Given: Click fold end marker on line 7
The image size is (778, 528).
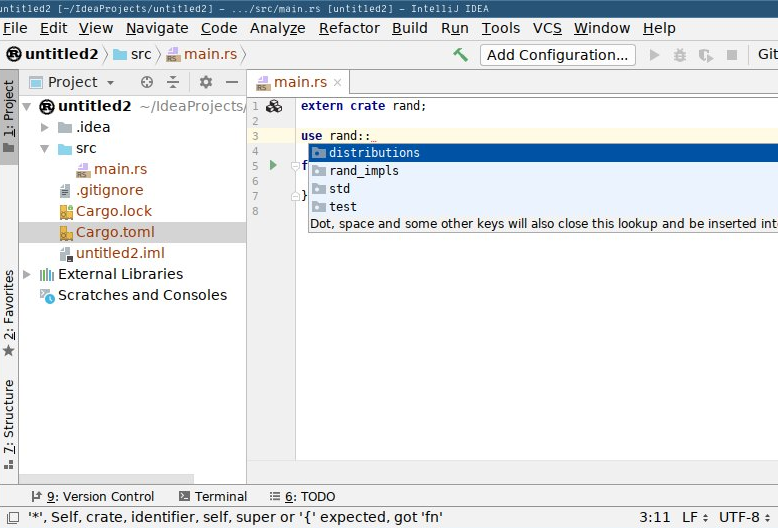Looking at the screenshot, I should point(295,197).
